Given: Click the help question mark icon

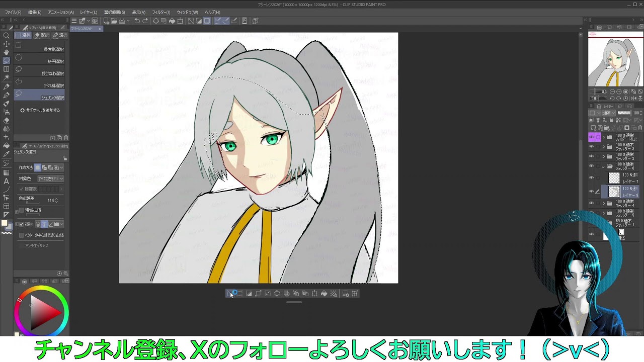Looking at the screenshot, I should click(x=255, y=21).
